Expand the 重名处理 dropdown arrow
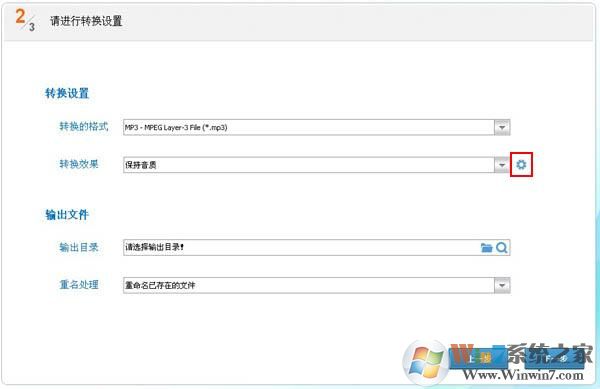This screenshot has height=389, width=600. [502, 285]
